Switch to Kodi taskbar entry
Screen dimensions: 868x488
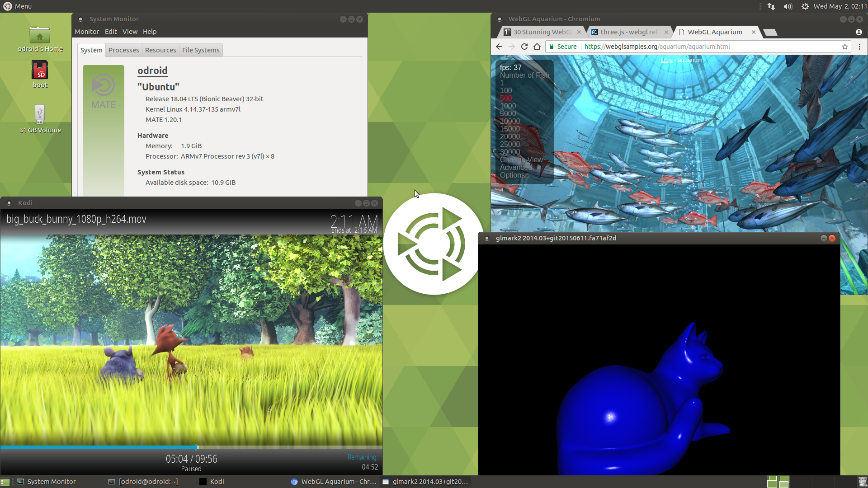coord(212,482)
